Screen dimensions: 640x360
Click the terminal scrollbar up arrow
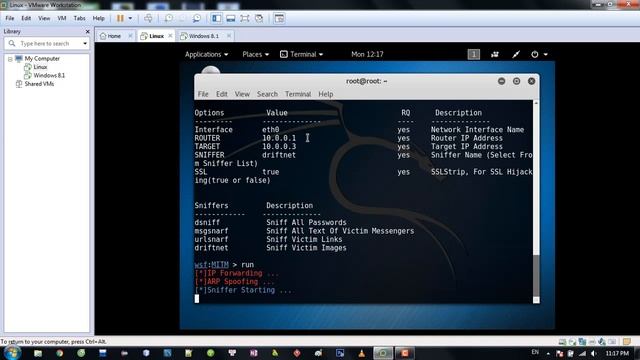coord(536,103)
